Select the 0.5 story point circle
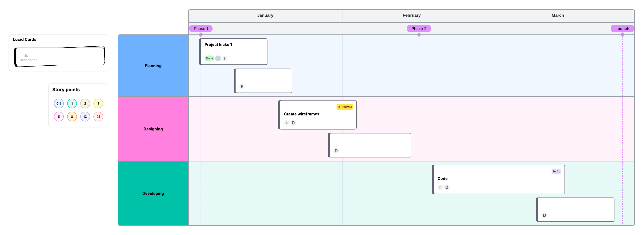The height and width of the screenshot is (235, 644). click(59, 103)
